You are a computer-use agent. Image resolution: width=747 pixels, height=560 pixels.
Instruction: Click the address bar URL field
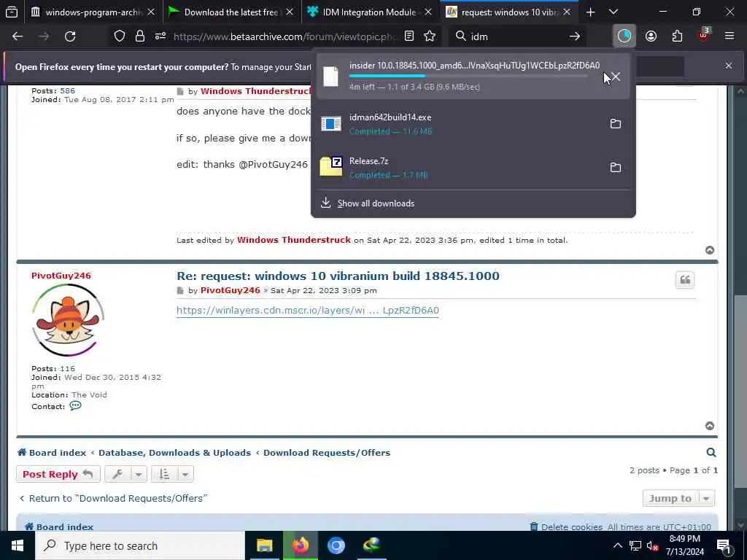(x=286, y=36)
